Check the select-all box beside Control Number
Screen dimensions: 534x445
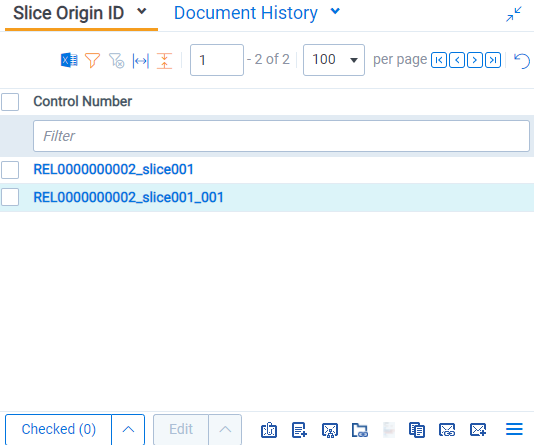10,102
